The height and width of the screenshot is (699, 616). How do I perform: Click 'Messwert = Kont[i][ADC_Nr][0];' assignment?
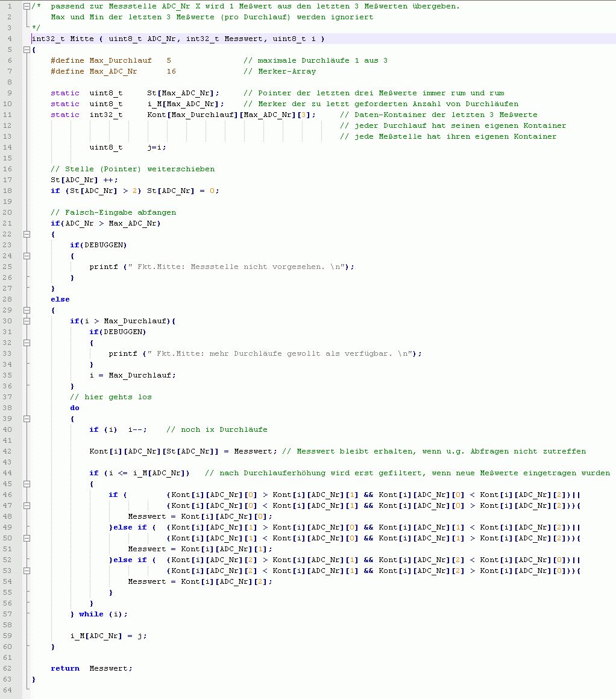click(x=200, y=516)
